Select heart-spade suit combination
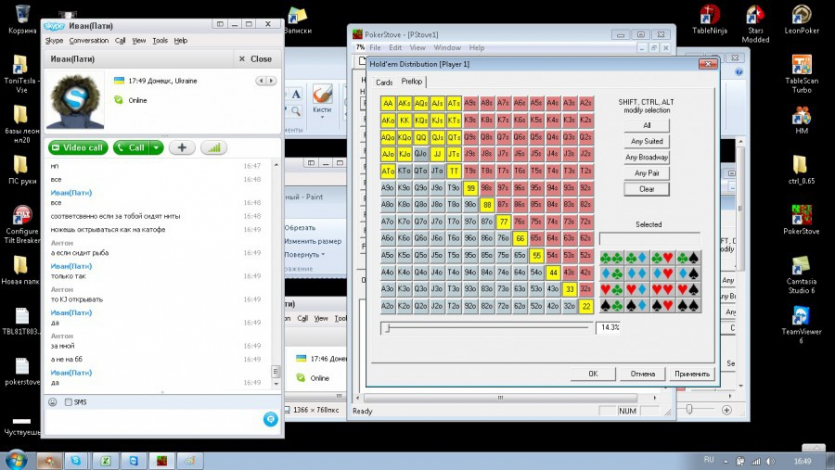This screenshot has width=835, height=470. (x=688, y=290)
